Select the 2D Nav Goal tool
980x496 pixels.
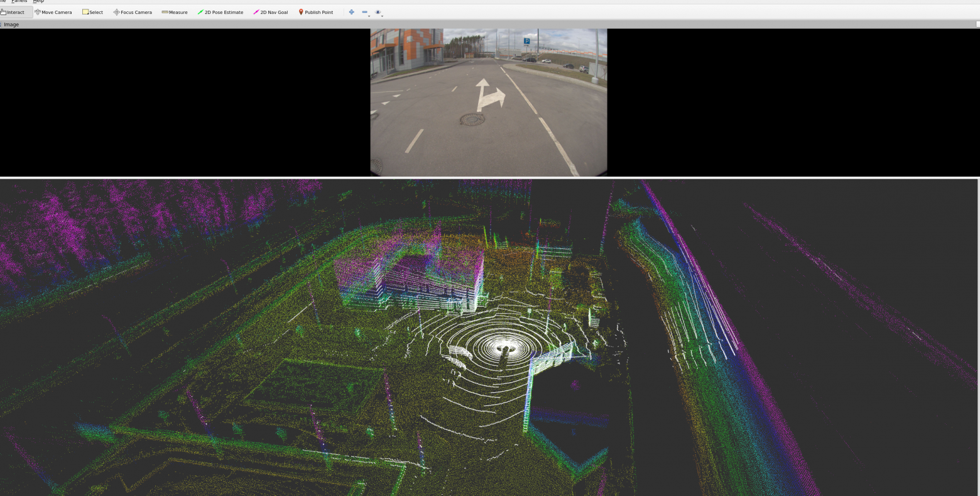(271, 12)
